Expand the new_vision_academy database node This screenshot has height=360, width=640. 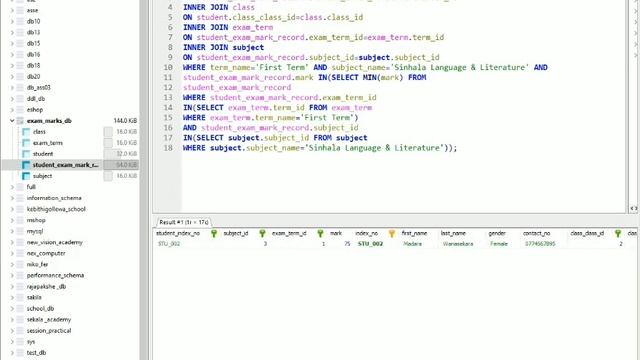pyautogui.click(x=12, y=242)
